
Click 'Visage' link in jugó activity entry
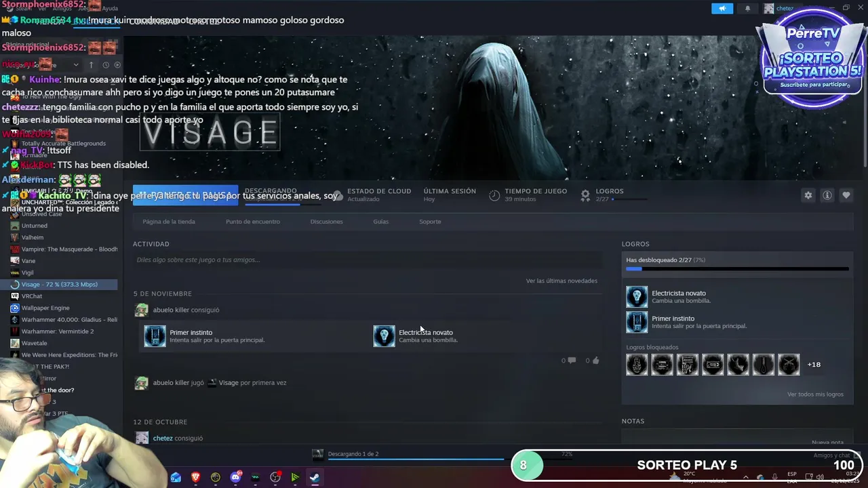(229, 383)
